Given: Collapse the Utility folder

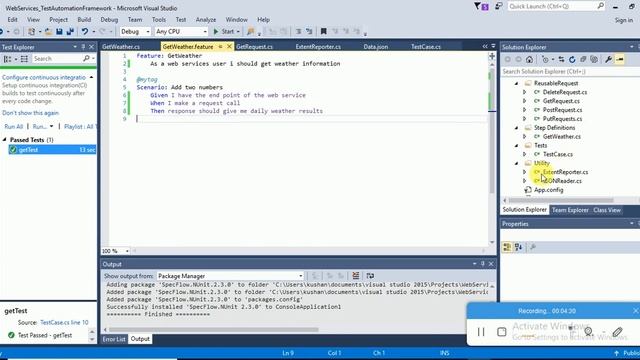Looking at the screenshot, I should (x=516, y=163).
